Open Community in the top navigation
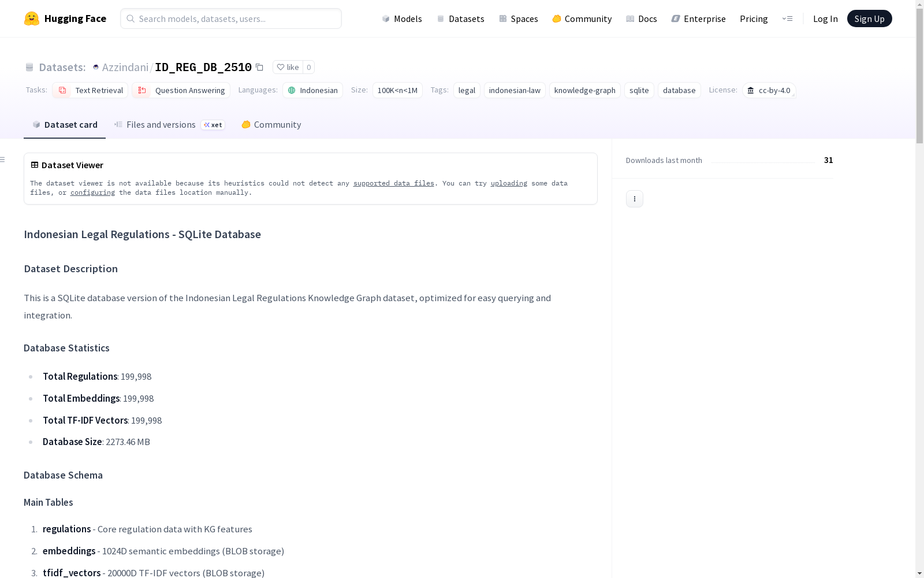Image resolution: width=924 pixels, height=578 pixels. click(x=582, y=18)
